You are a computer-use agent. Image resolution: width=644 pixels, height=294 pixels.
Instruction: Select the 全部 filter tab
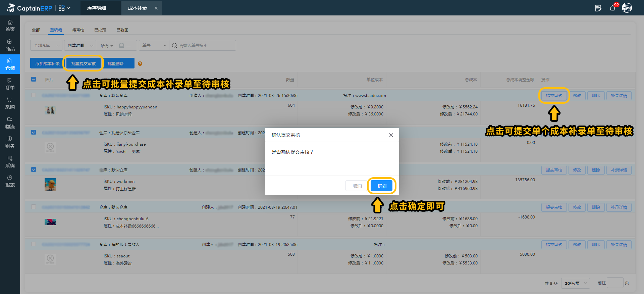pos(36,30)
